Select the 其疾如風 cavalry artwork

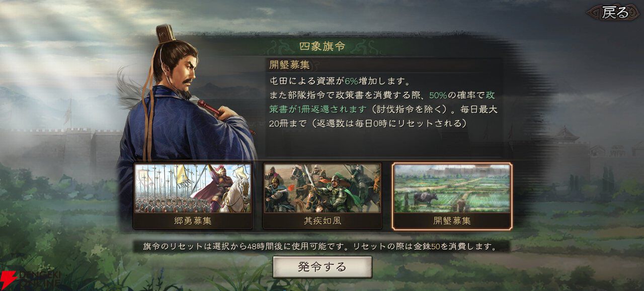322,188
